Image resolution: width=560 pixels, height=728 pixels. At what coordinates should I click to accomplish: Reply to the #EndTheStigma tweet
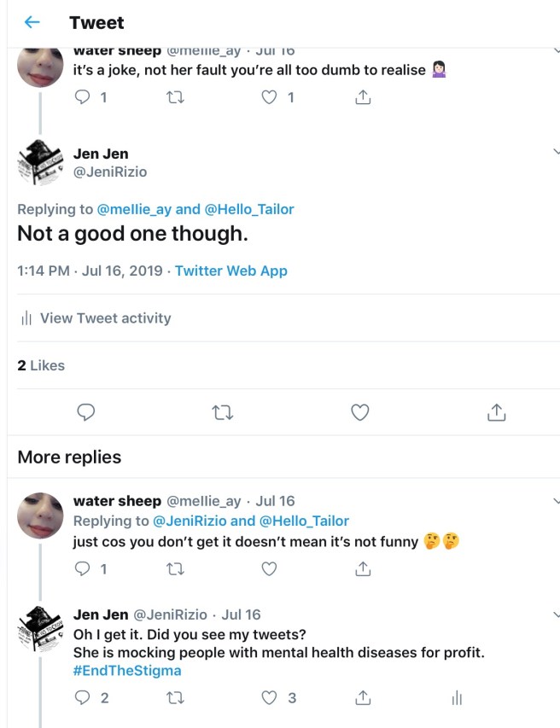pos(84,698)
